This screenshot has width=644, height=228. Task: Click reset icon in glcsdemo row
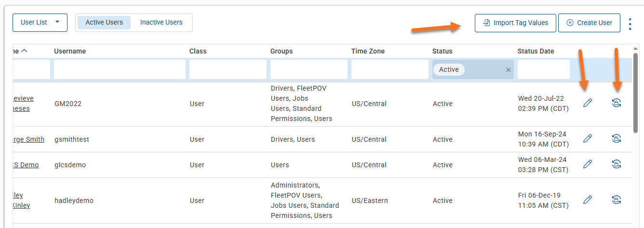coord(616,164)
